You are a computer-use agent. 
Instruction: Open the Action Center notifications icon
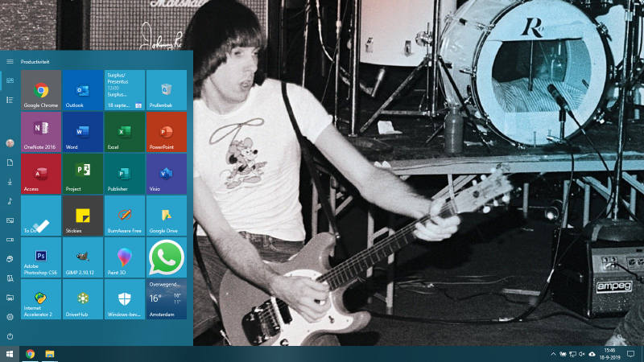631,354
